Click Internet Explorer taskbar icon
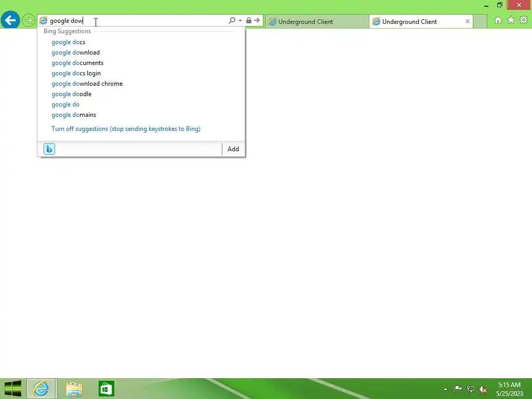532x399 pixels. (x=42, y=389)
